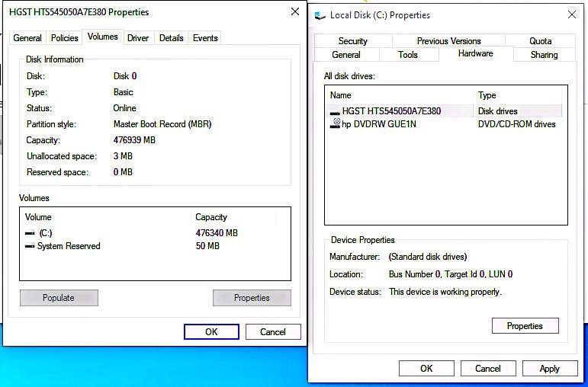Go to the Details tab
The height and width of the screenshot is (387, 588).
pyautogui.click(x=172, y=38)
